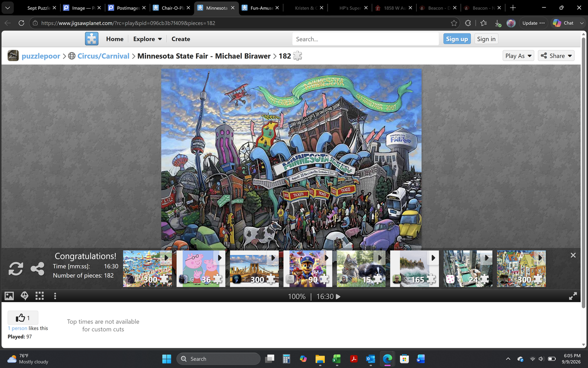
Task: Reload the page with the refresh button
Action: [x=21, y=23]
